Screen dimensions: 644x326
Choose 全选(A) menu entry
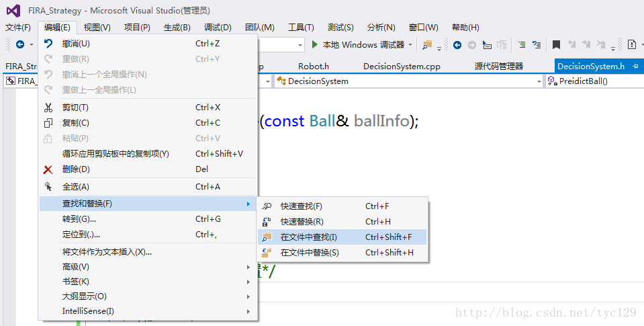click(148, 187)
